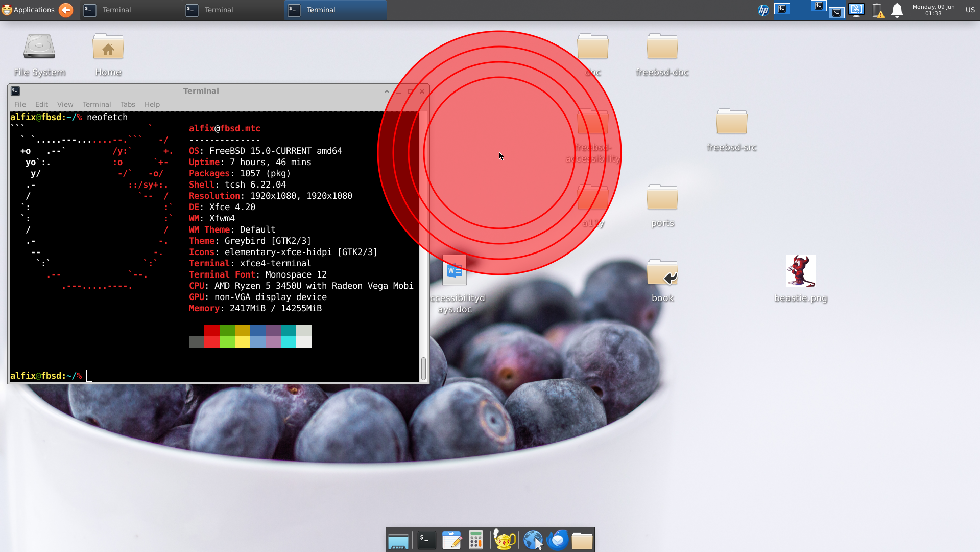The height and width of the screenshot is (552, 980).
Task: Switch keyboard layout via US indicator
Action: point(970,10)
